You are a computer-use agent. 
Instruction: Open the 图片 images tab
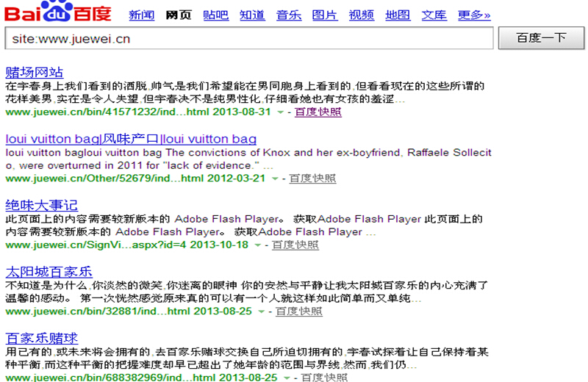point(325,15)
